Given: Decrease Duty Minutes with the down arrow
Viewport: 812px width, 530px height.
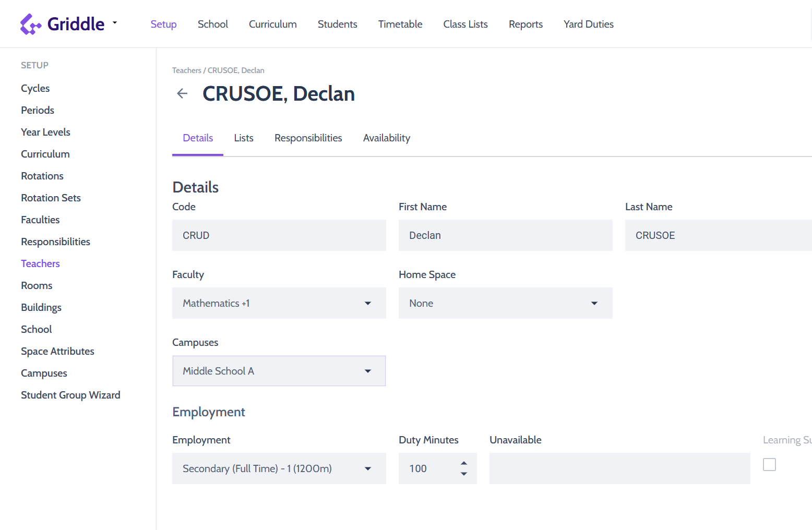Looking at the screenshot, I should click(x=464, y=474).
